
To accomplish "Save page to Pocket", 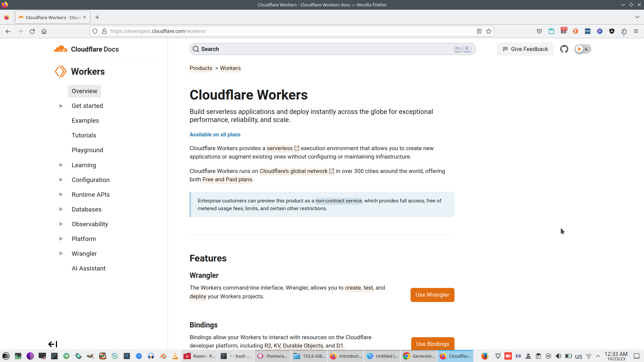I will [539, 31].
